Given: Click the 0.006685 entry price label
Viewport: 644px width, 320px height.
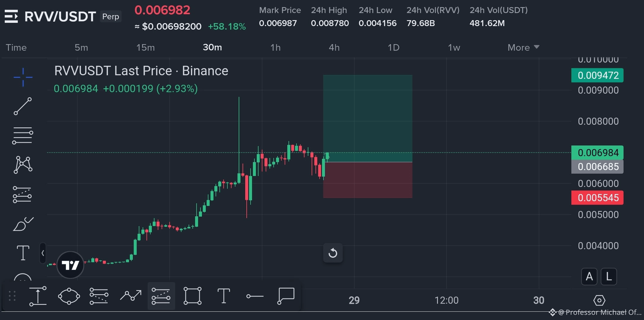Looking at the screenshot, I should [x=597, y=167].
